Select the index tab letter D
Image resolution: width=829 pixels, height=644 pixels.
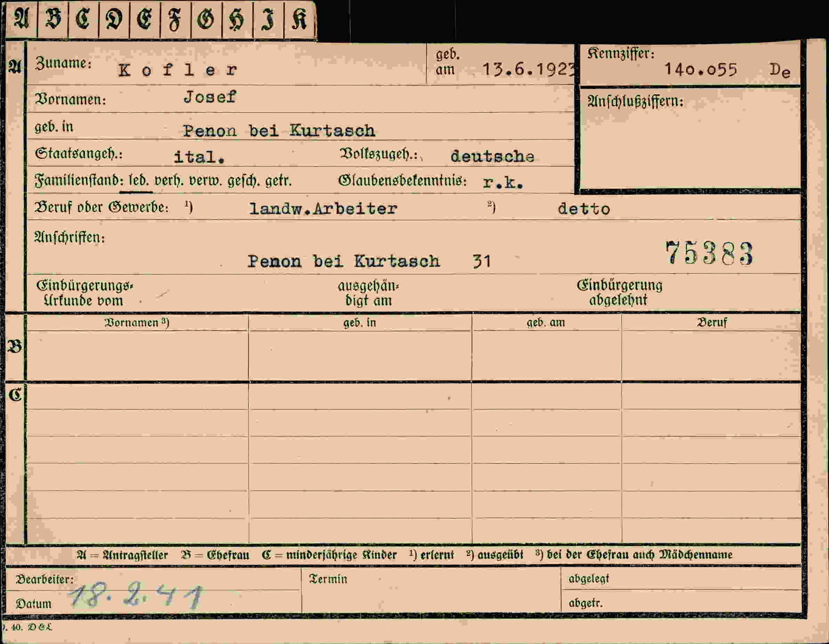click(x=114, y=19)
